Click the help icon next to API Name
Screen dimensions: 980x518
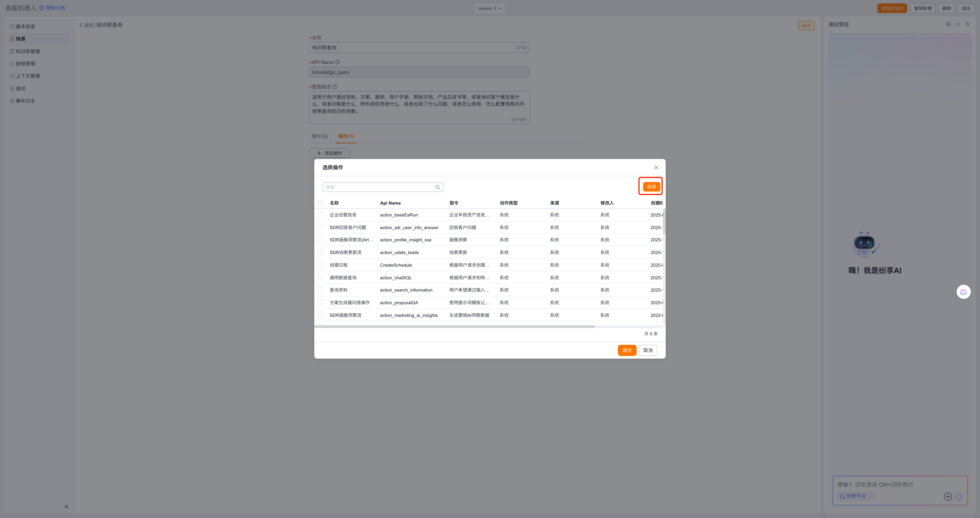tap(337, 62)
